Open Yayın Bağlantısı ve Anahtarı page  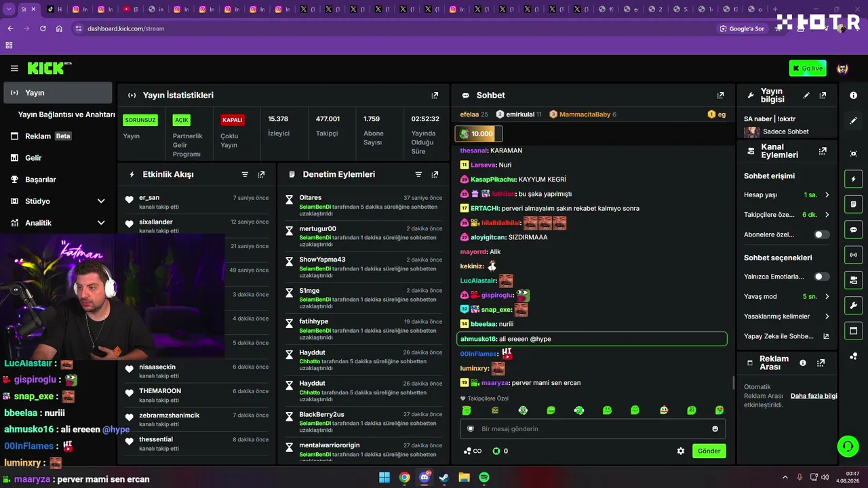tap(66, 115)
